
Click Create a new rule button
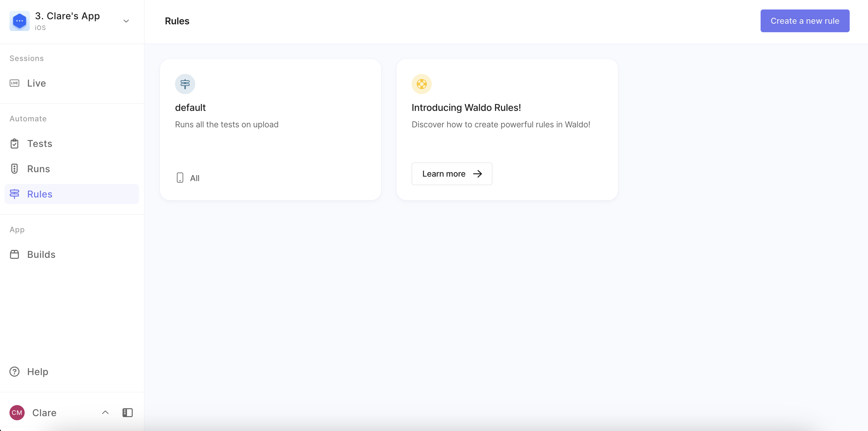coord(805,21)
